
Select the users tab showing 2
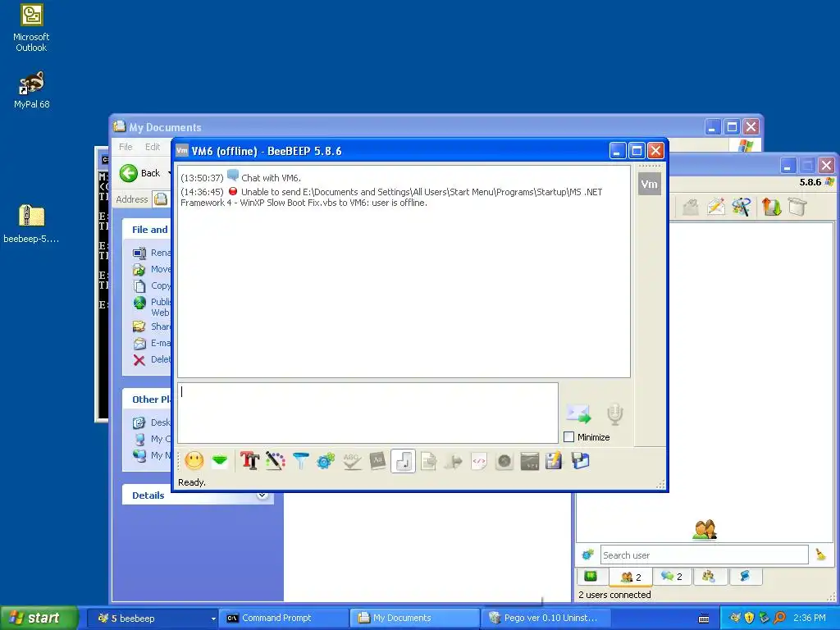631,577
